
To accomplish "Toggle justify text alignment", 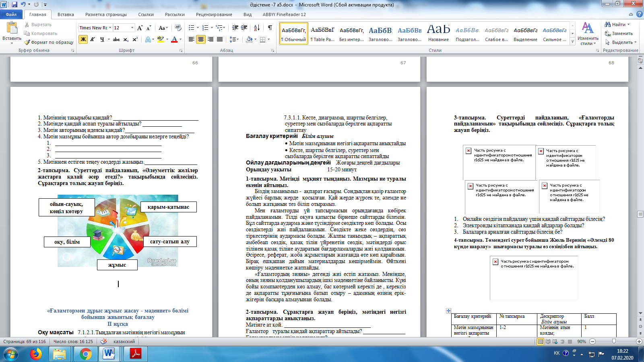I will [219, 39].
